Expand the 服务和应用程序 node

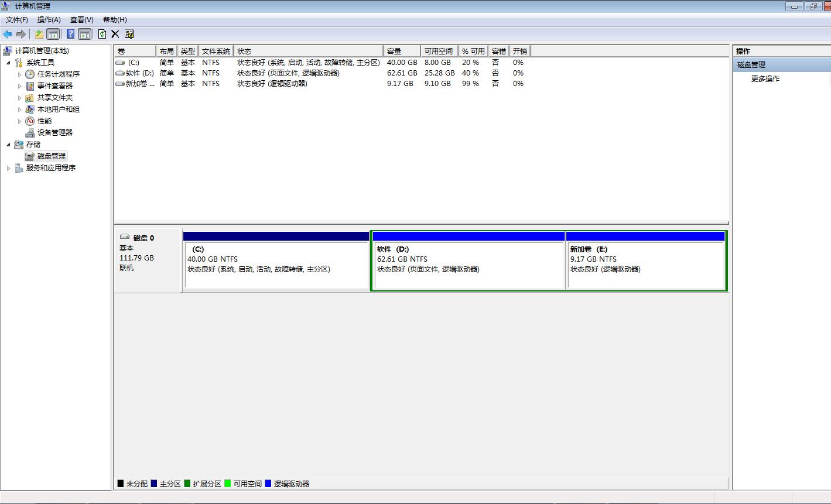point(8,168)
